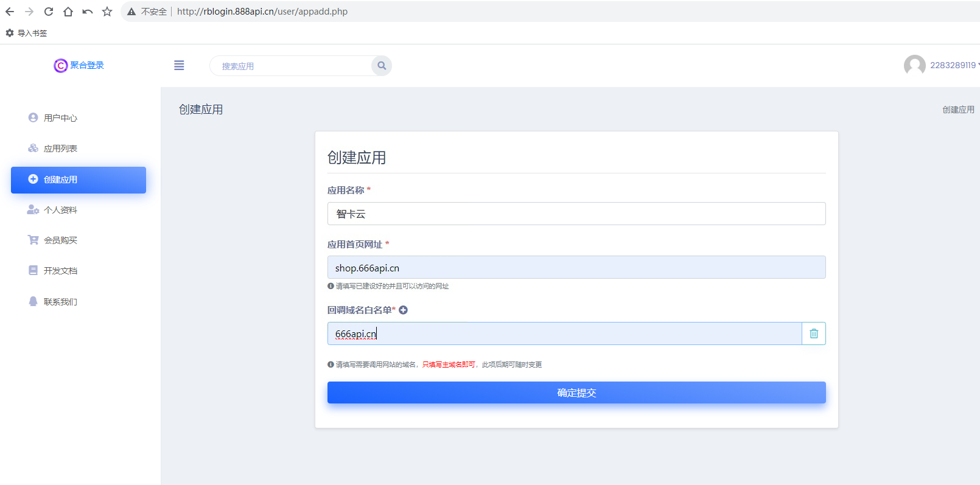Click the 确定提交 submit button
This screenshot has height=485, width=980.
pos(576,393)
